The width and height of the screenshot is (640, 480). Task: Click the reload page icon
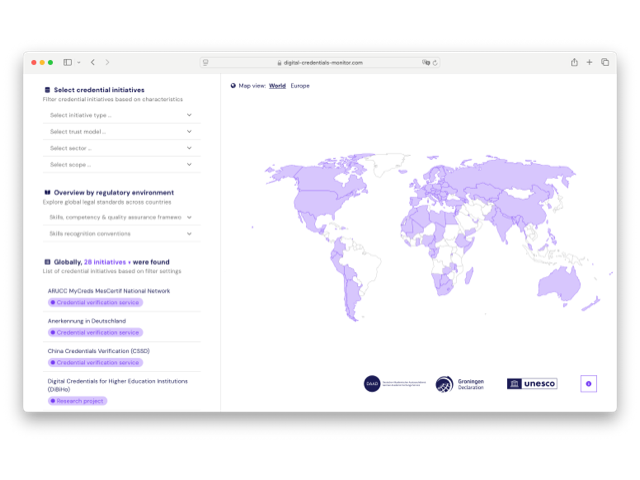click(x=435, y=62)
